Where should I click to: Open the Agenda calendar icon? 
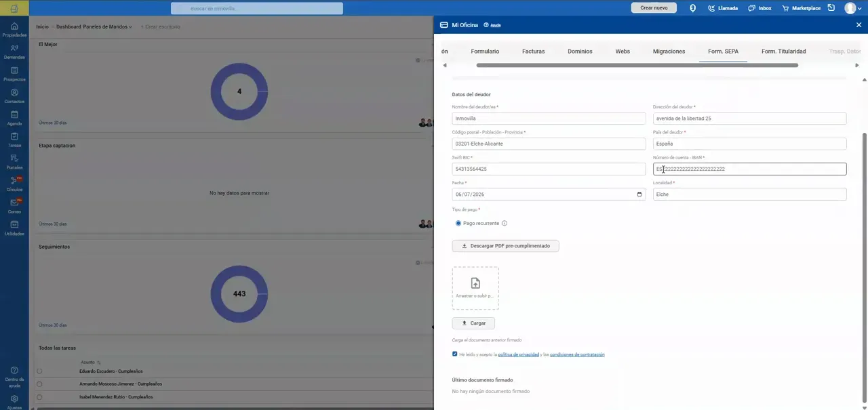click(x=14, y=115)
